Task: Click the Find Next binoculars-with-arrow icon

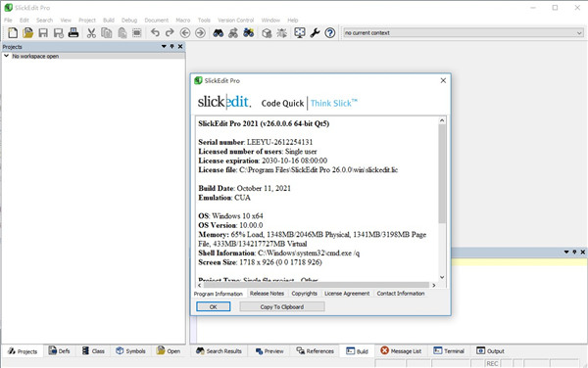Action: click(x=233, y=33)
